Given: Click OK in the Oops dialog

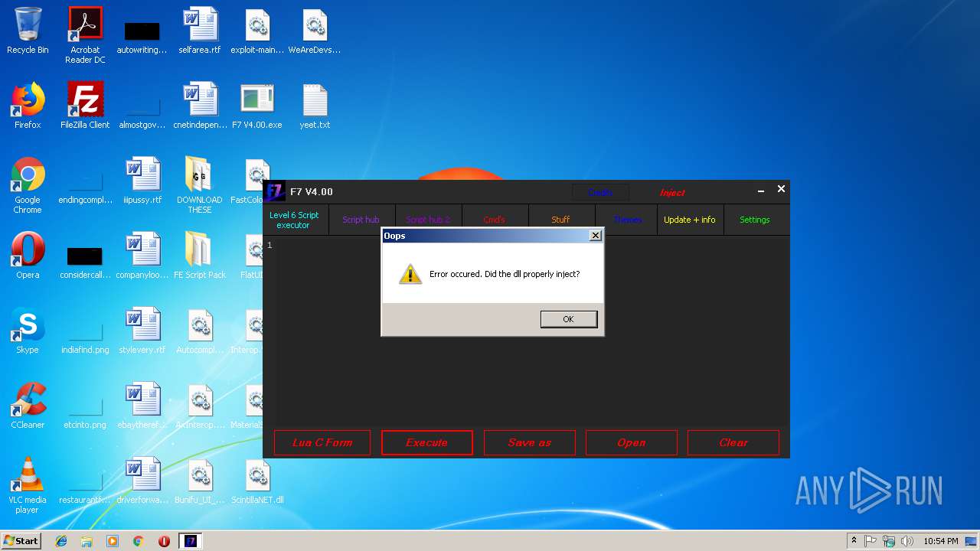Looking at the screenshot, I should [568, 319].
